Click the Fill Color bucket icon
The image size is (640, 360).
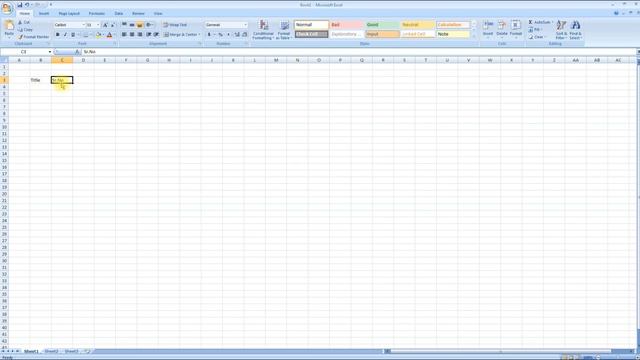click(98, 35)
